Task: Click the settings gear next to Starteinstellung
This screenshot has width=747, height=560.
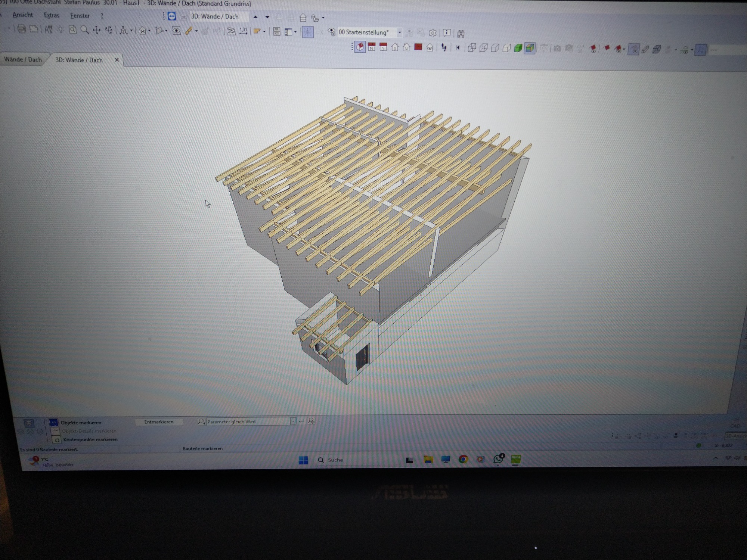Action: (433, 33)
